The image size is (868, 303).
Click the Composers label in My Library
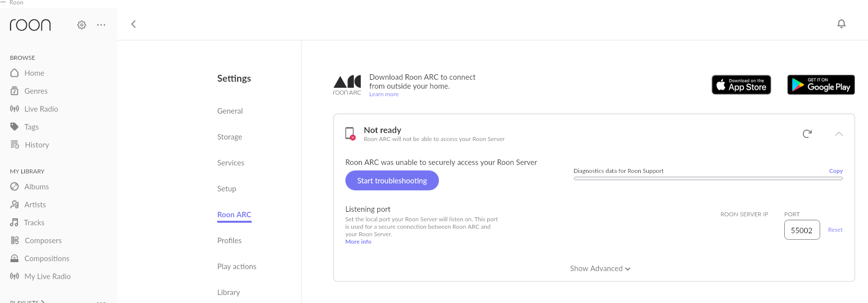(43, 241)
